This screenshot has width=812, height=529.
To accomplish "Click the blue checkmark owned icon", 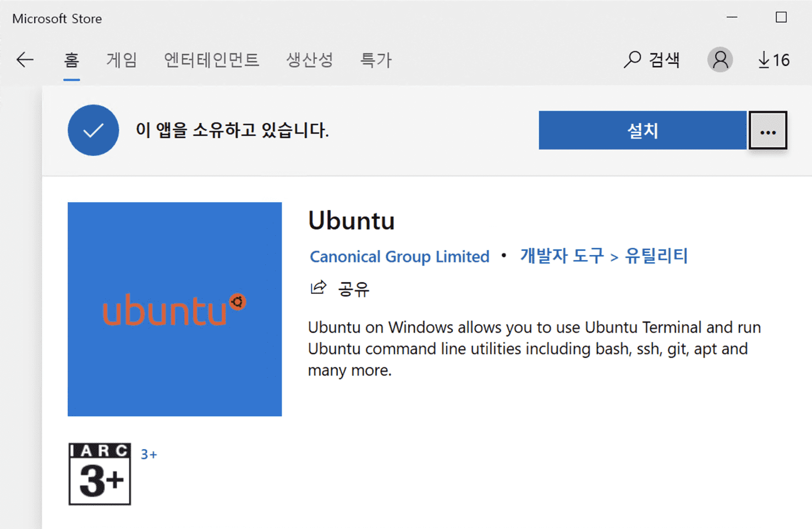I will (x=94, y=130).
